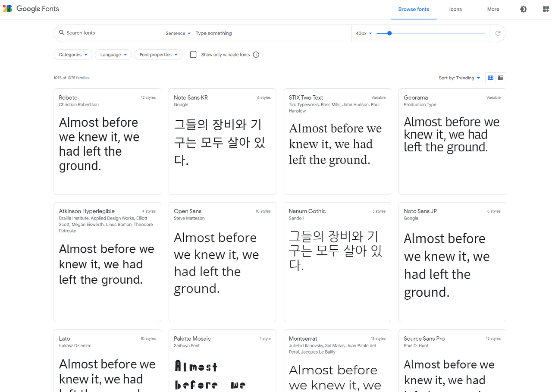Screen dimensions: 552x392
Task: Click 'Sandoll' designer text
Action: (296, 218)
